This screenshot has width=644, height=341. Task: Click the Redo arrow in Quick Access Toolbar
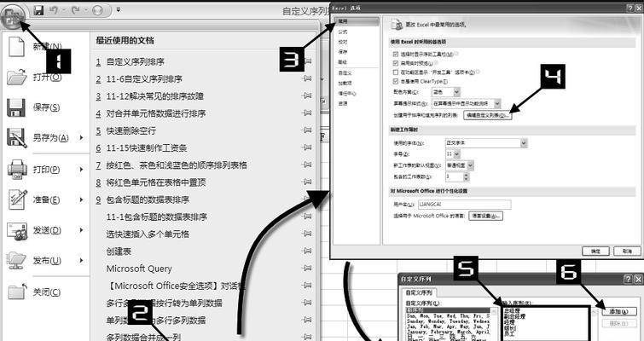(75, 10)
